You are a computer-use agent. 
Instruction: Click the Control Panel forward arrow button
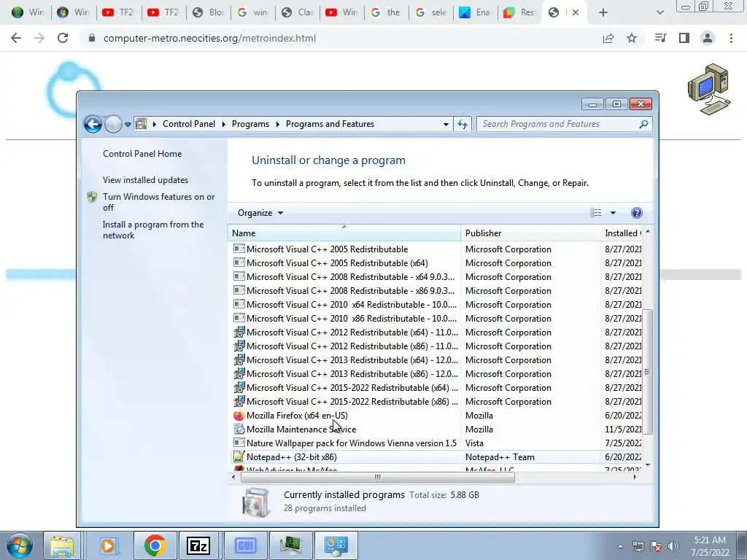click(x=113, y=124)
